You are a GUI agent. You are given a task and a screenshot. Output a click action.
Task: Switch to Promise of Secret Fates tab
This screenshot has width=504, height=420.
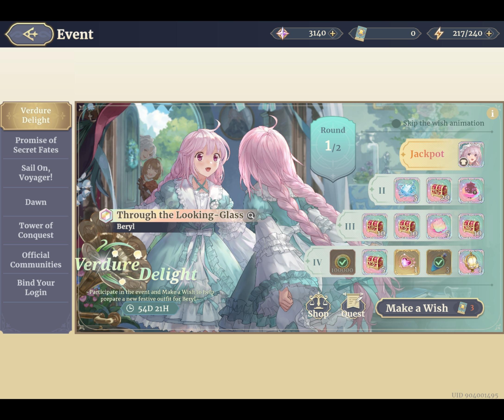tap(36, 145)
